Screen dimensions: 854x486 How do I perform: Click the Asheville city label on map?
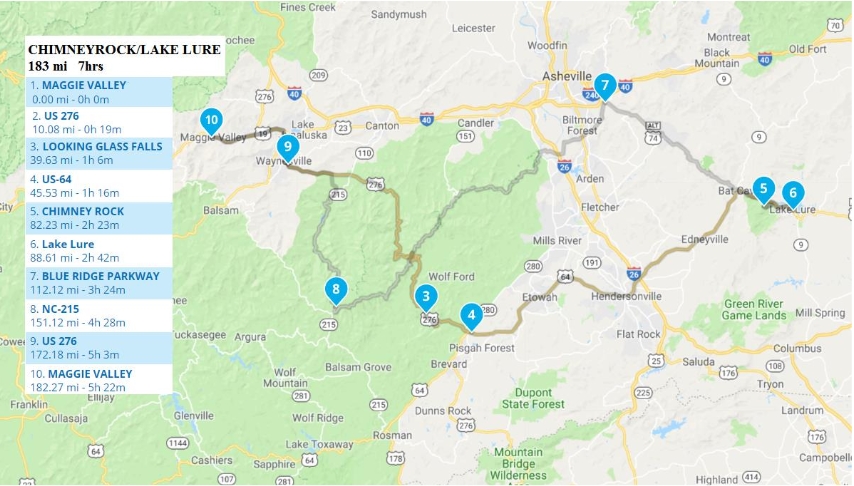point(566,76)
